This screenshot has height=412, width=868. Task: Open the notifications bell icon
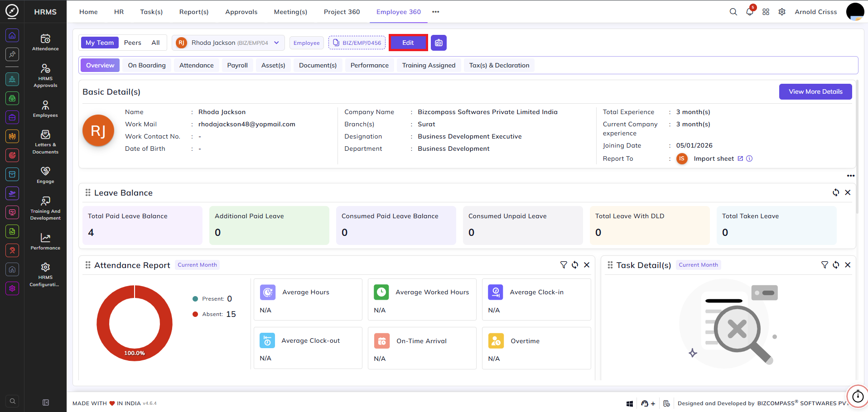coord(750,12)
